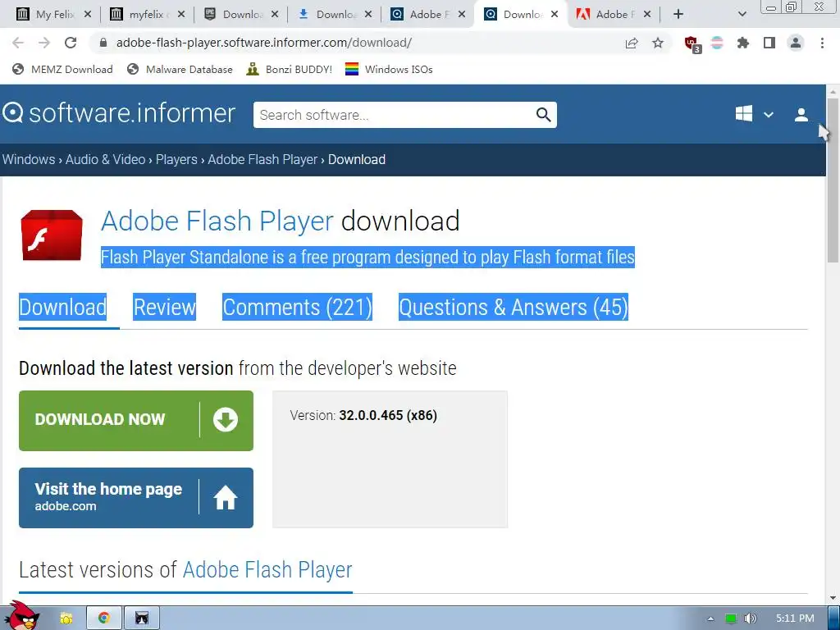Click the volume speaker tray icon
Viewport: 840px width, 630px height.
(x=750, y=619)
